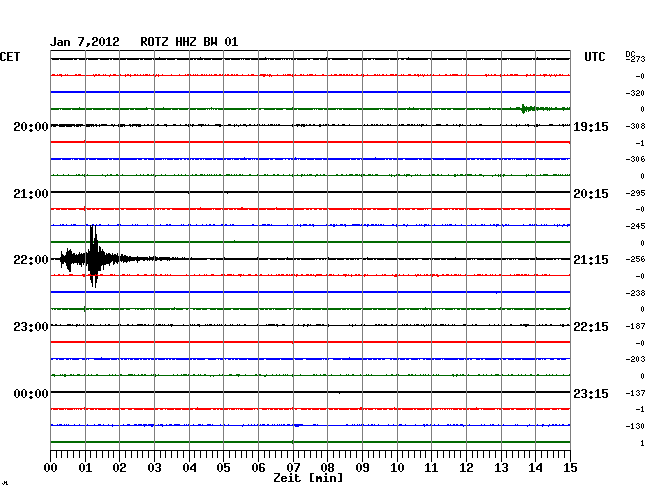Viewport: 650px width, 494px height.
Task: Click the "06" minute axis label
Action: click(x=258, y=468)
